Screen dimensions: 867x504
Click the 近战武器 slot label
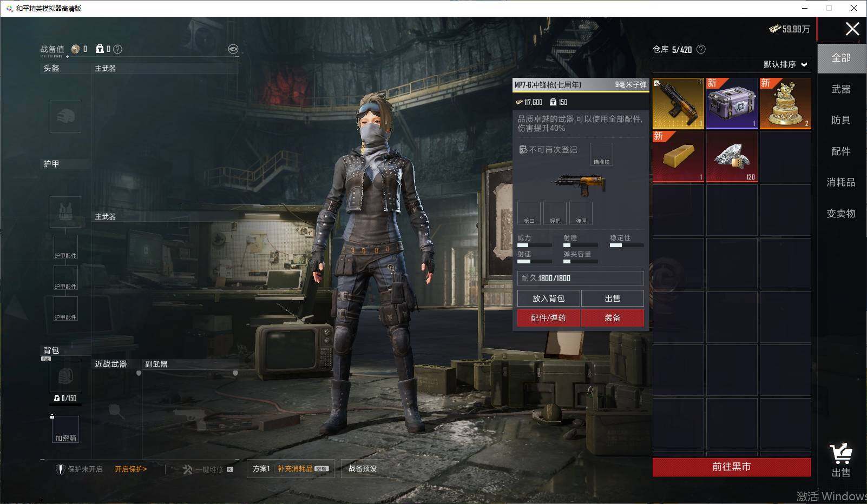coord(111,364)
